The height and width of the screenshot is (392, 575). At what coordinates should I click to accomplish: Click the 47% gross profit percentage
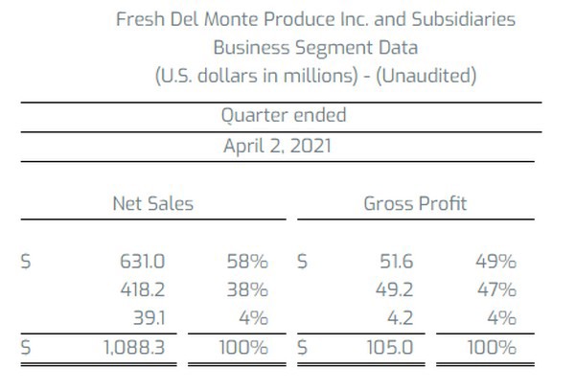(x=495, y=289)
